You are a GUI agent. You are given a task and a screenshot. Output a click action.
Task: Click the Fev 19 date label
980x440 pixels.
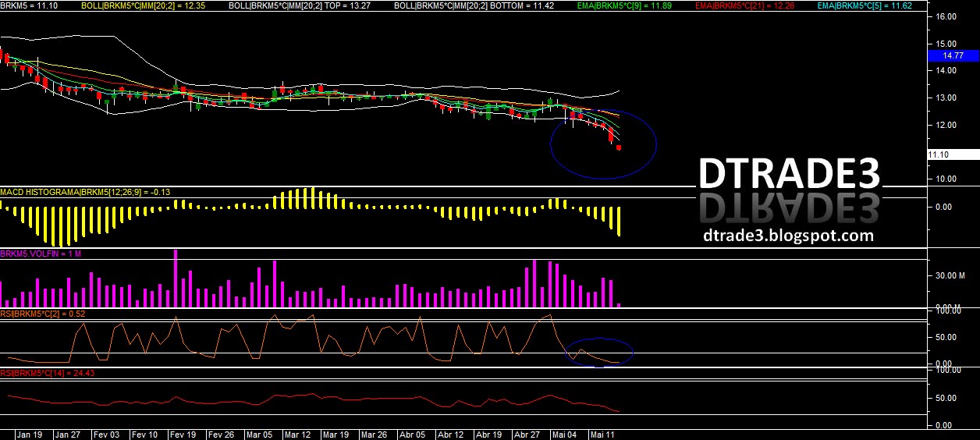click(x=183, y=434)
